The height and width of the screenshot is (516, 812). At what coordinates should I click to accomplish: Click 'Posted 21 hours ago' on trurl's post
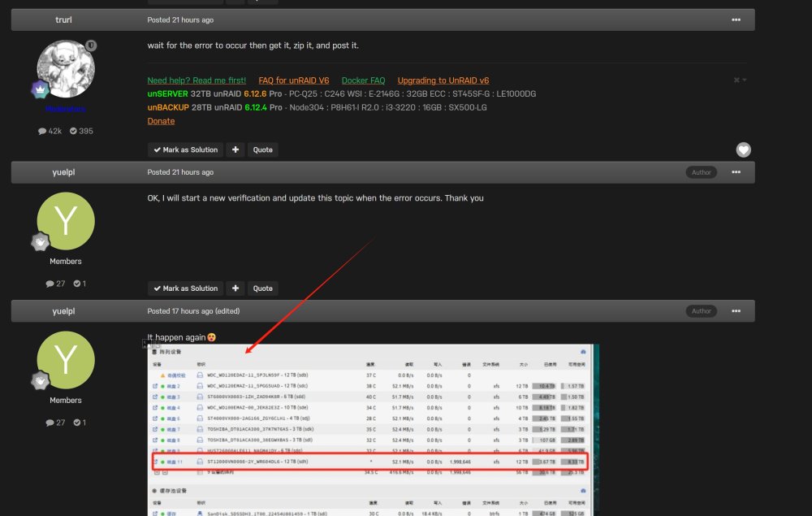pyautogui.click(x=180, y=20)
